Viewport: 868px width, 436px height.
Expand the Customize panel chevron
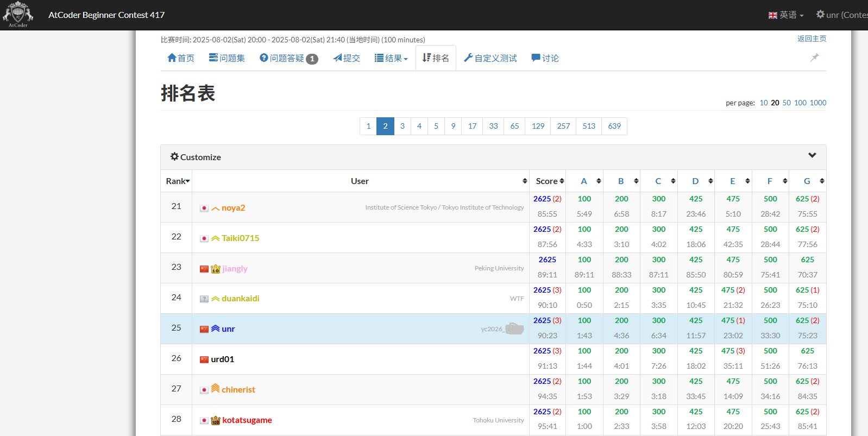812,155
